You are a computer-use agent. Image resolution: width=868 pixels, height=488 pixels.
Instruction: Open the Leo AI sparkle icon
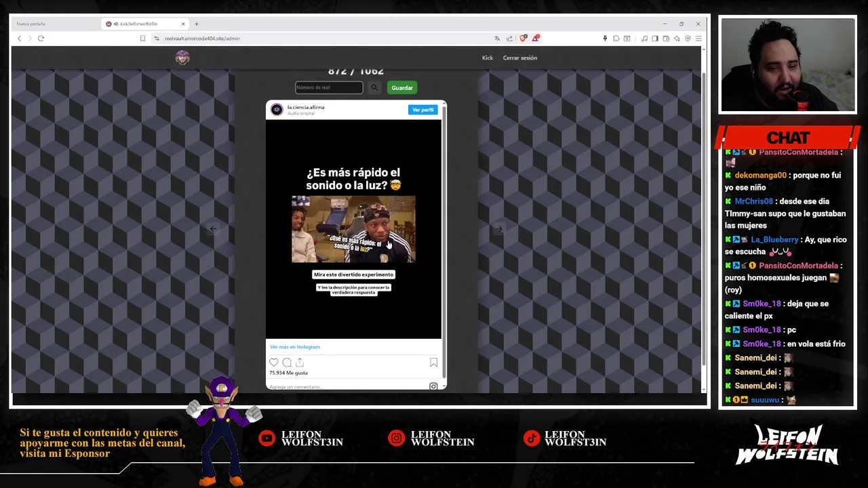(x=677, y=39)
